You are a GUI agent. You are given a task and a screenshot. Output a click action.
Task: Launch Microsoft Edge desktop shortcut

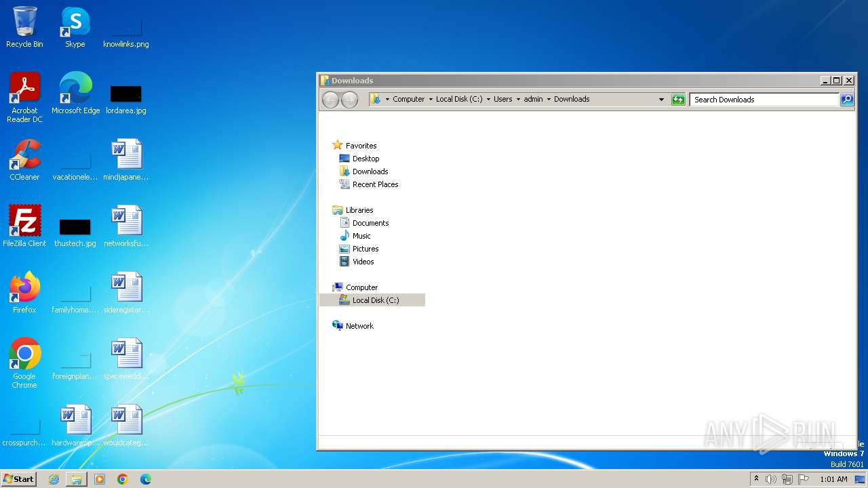click(75, 94)
